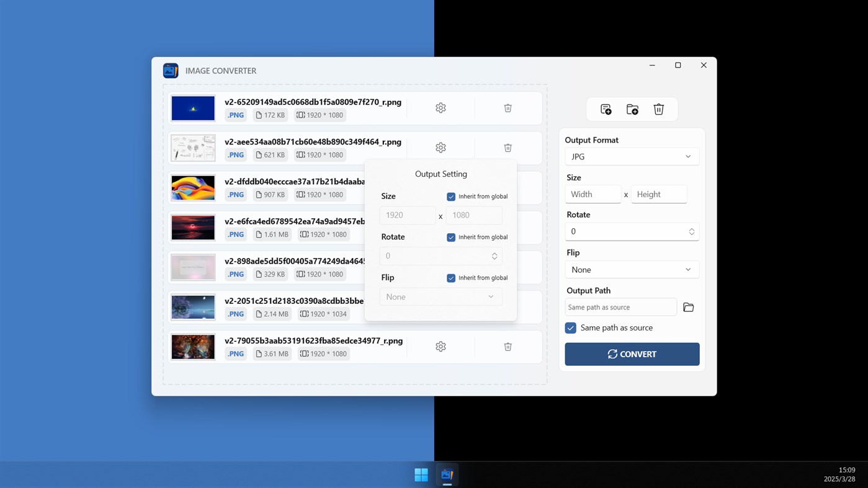868x488 pixels.
Task: Expand the global Flip dropdown set to None
Action: click(x=632, y=269)
